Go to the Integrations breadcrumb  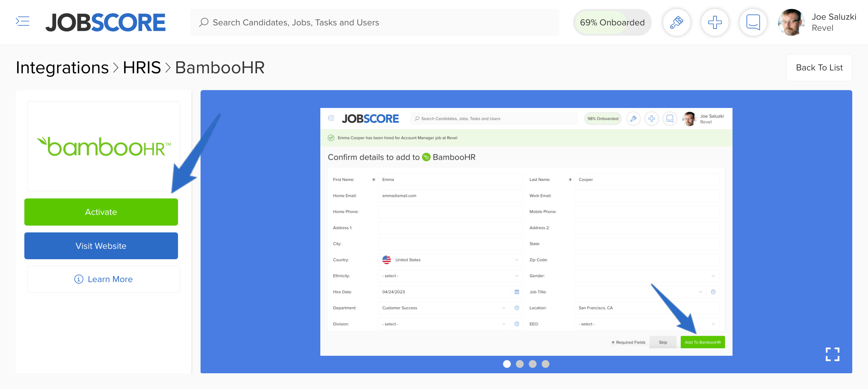click(x=62, y=68)
